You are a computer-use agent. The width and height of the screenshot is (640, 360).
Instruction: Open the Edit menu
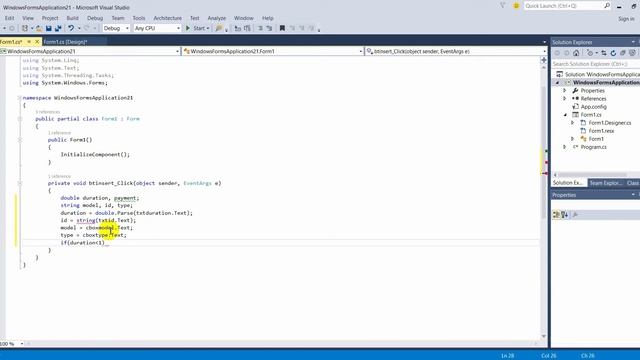[9, 18]
